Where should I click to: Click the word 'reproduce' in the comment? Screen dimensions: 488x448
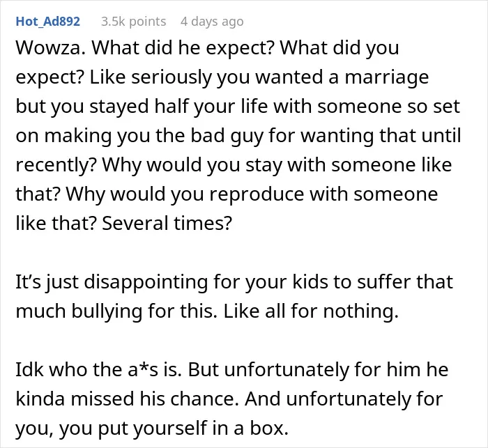257,195
